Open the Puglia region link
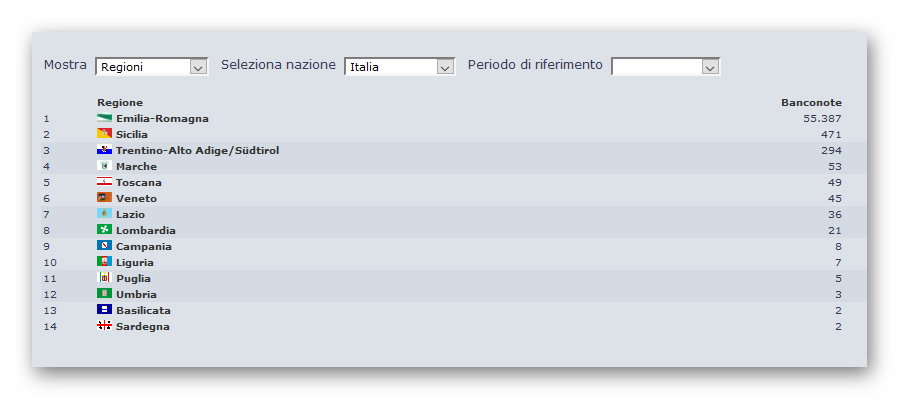This screenshot has height=399, width=899. pyautogui.click(x=133, y=279)
